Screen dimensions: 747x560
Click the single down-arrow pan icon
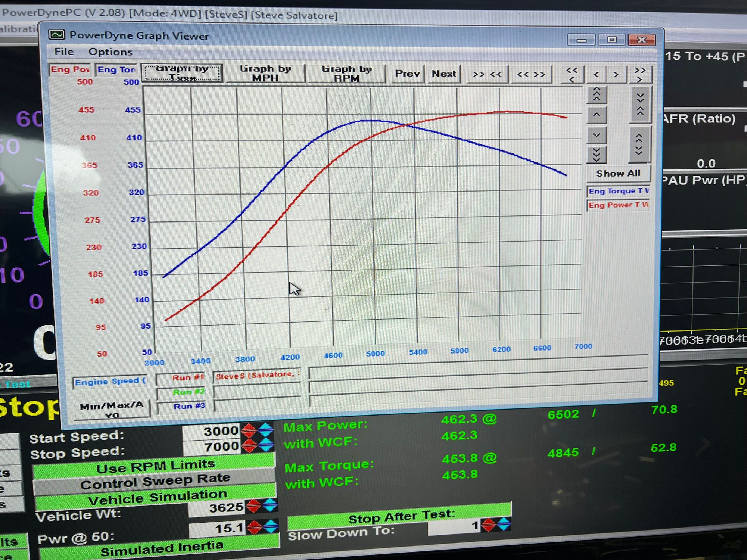[x=596, y=135]
